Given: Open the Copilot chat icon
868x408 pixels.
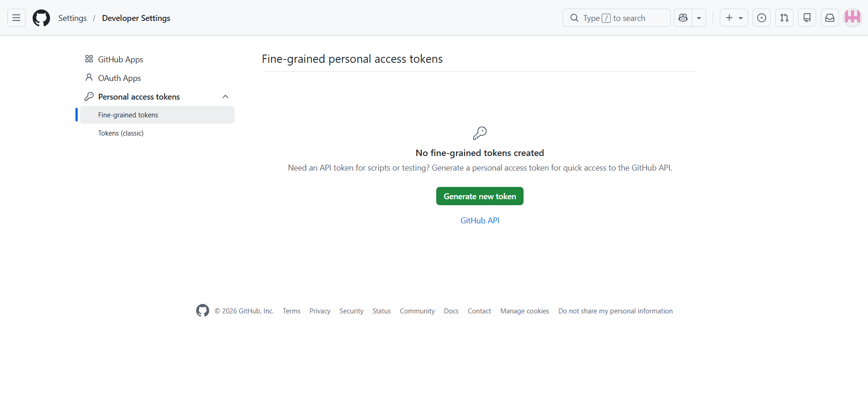Looking at the screenshot, I should coord(683,18).
